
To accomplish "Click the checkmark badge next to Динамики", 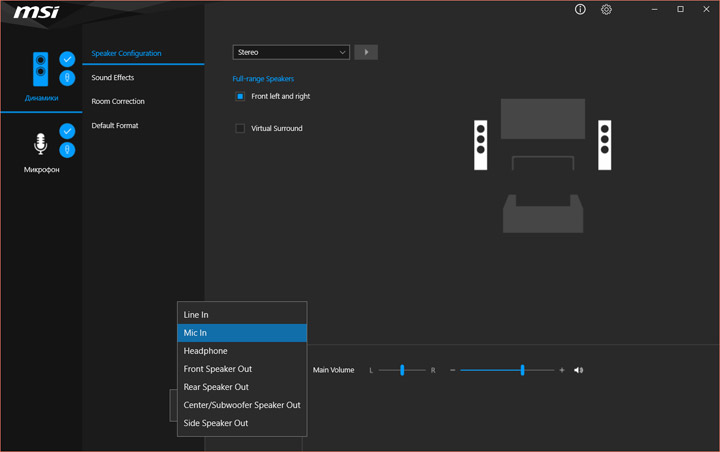I will point(67,59).
